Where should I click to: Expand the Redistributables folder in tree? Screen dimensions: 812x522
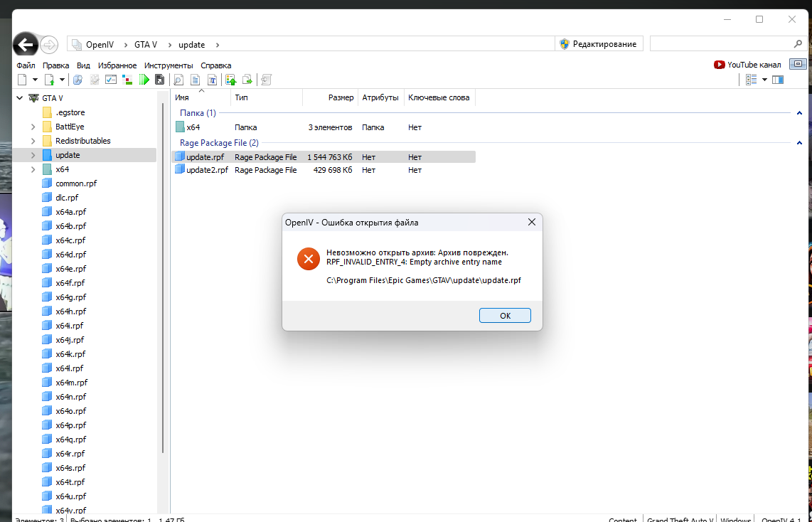click(x=33, y=141)
